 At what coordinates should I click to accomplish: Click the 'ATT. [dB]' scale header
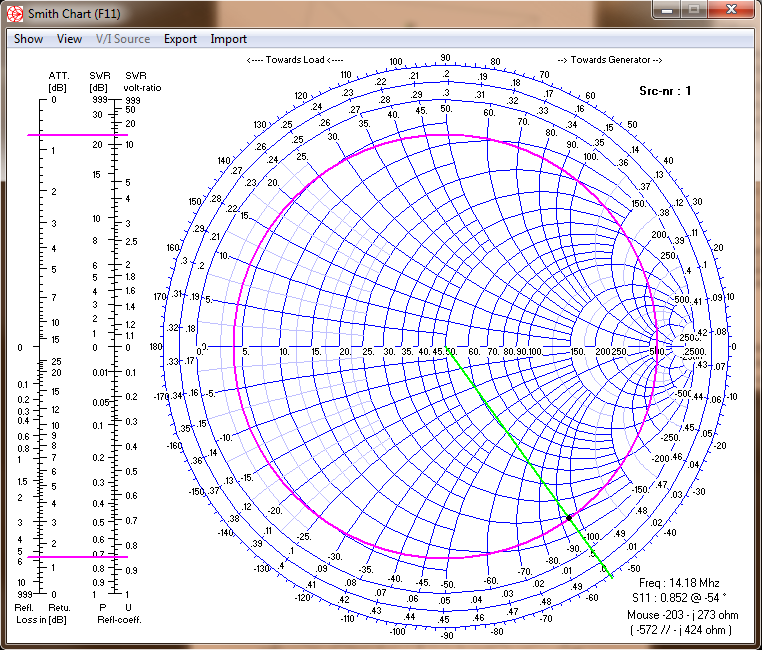tap(58, 82)
